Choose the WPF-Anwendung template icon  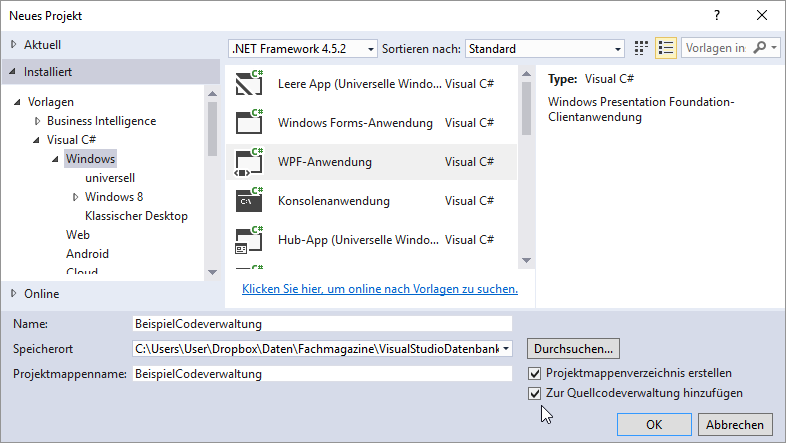click(x=248, y=162)
